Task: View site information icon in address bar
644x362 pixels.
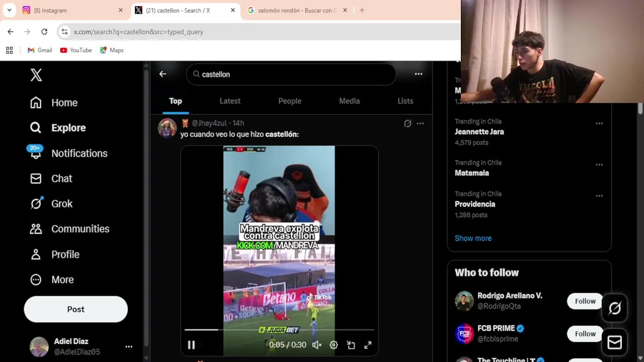Action: 64,32
